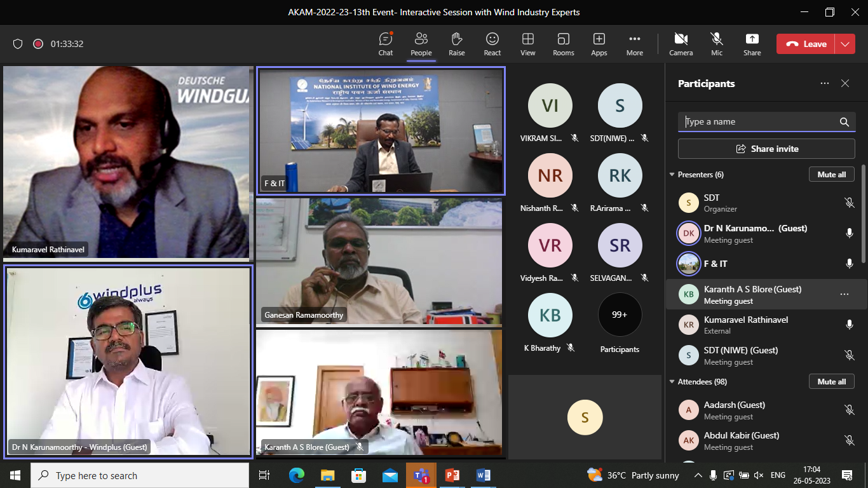Raise your hand in the meeting
This screenshot has width=868, height=488.
[456, 44]
